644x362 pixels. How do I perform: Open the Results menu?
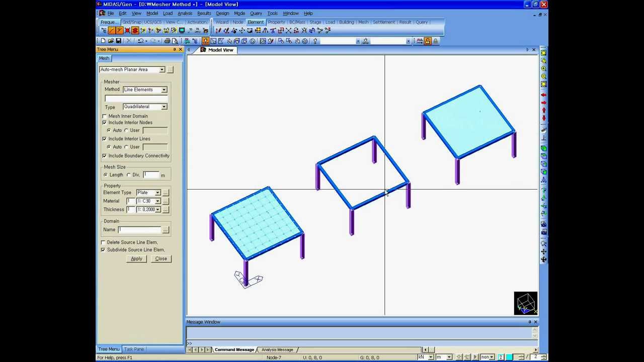pyautogui.click(x=204, y=13)
